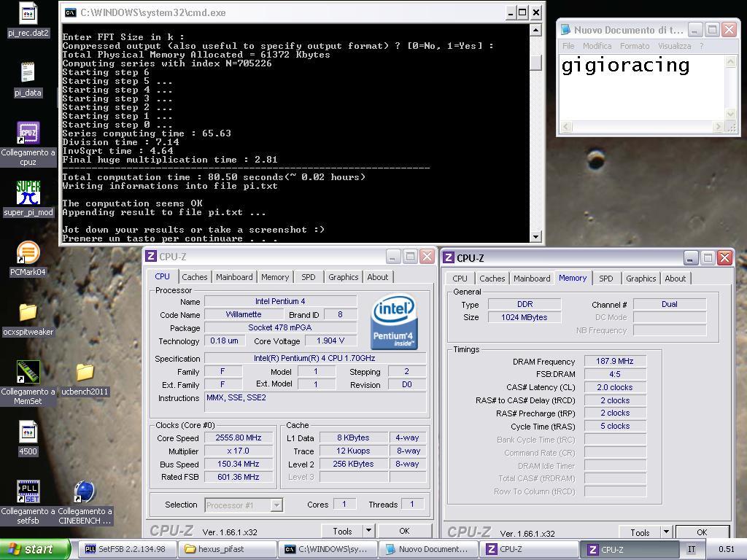Open the Visualizza menu in Notepad
The width and height of the screenshot is (747, 560).
(674, 46)
